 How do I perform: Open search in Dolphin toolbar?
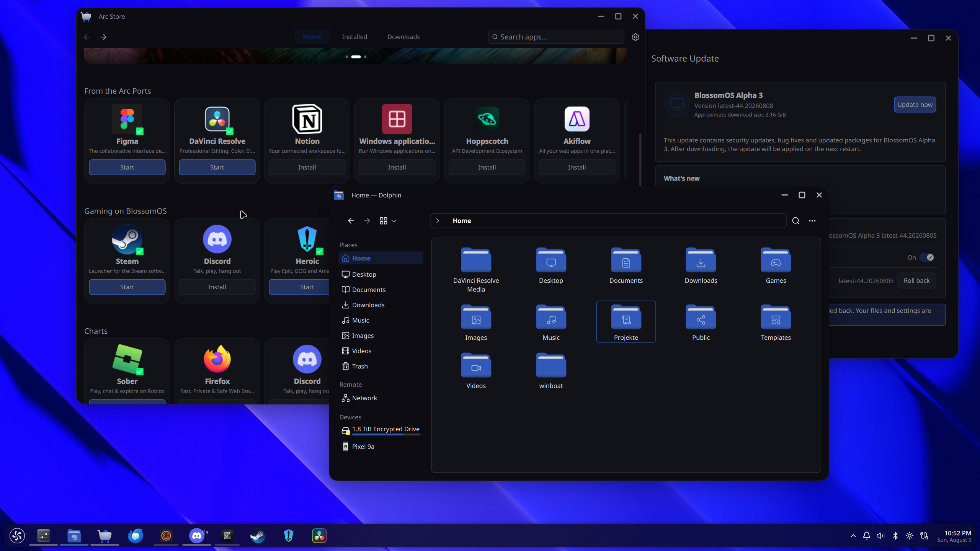pos(796,221)
